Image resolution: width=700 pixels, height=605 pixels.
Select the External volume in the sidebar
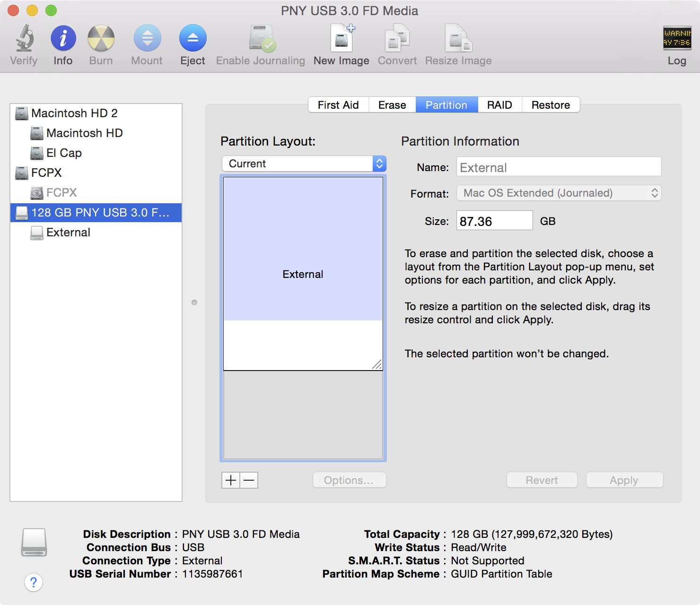point(68,232)
